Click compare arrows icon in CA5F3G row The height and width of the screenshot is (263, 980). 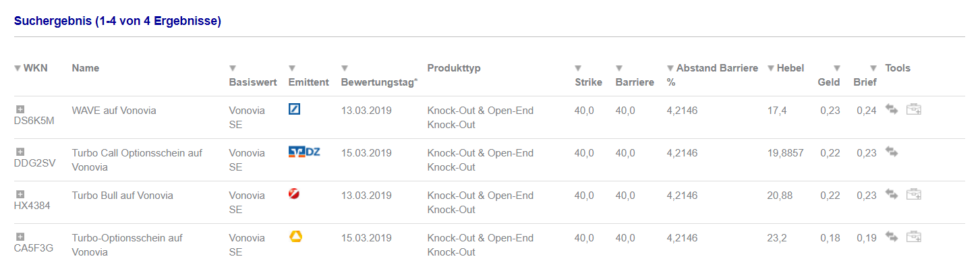[x=892, y=237]
